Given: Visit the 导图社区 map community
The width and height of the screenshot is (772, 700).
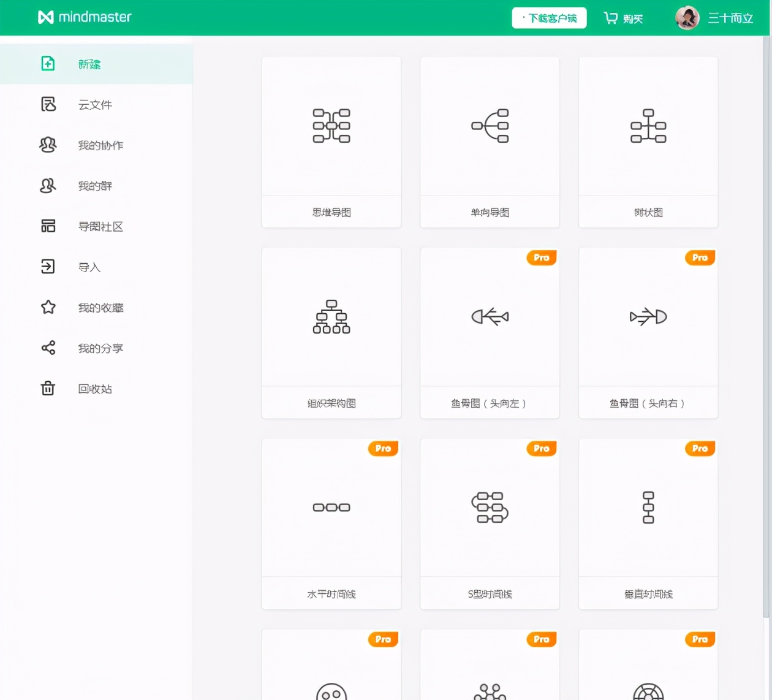Looking at the screenshot, I should tap(48, 226).
